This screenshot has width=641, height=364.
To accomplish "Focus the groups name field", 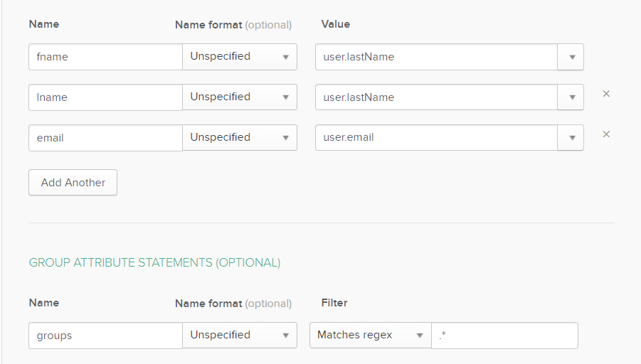I will coord(105,336).
